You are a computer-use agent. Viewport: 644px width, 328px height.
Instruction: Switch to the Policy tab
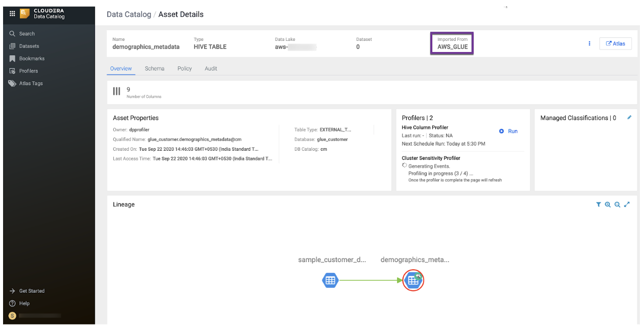(184, 68)
